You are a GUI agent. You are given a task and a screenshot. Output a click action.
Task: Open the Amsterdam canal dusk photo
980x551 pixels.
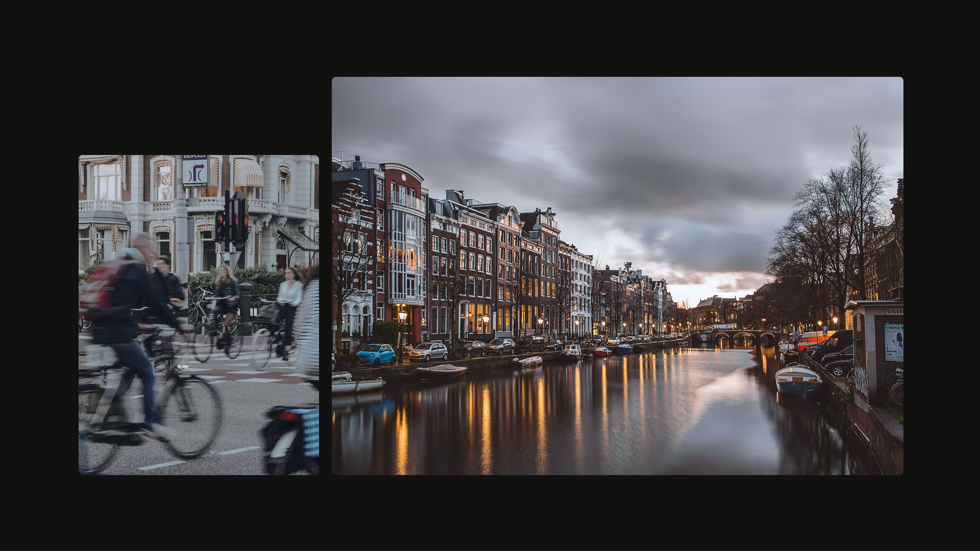(617, 276)
